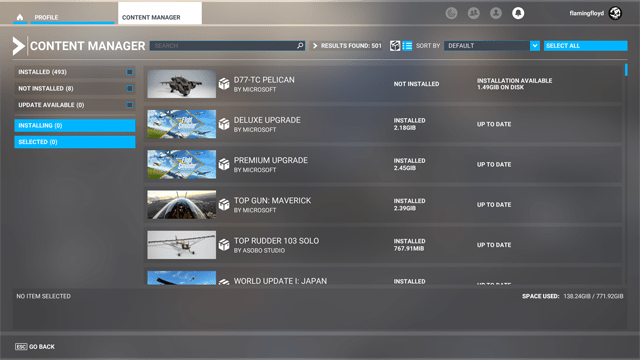Switch to package grid view icon
The image size is (640, 360).
[x=395, y=46]
